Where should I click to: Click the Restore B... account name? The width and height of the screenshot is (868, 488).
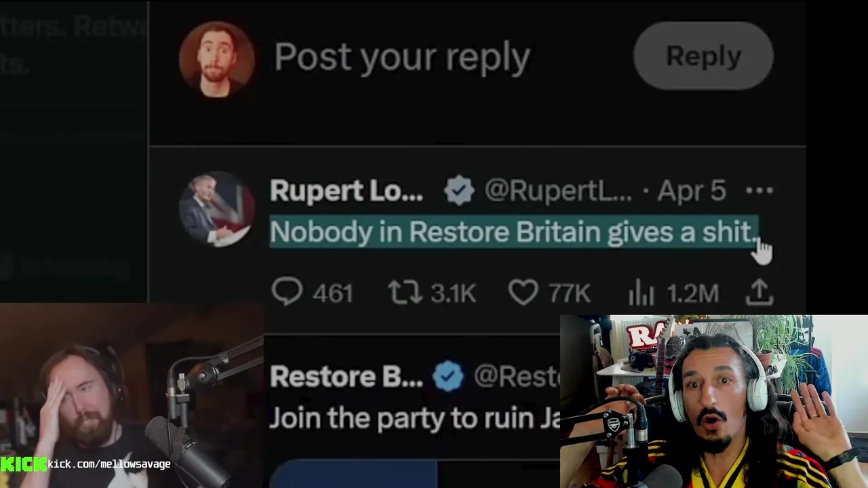(347, 377)
